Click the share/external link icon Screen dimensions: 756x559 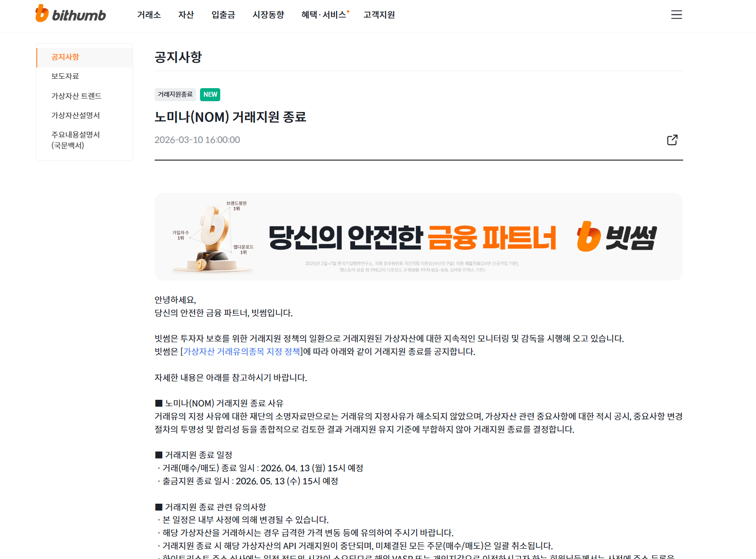coord(672,140)
